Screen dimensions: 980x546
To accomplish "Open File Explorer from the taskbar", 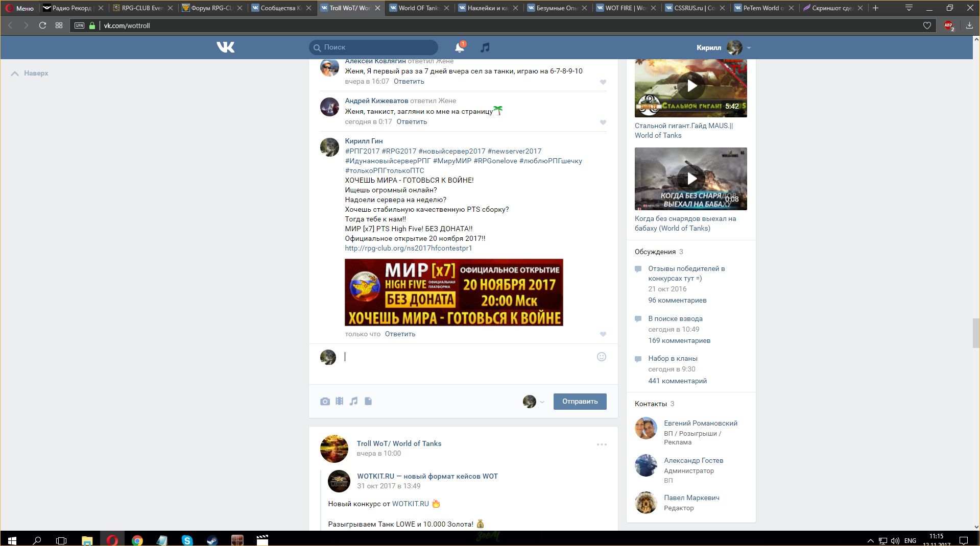I will click(87, 540).
